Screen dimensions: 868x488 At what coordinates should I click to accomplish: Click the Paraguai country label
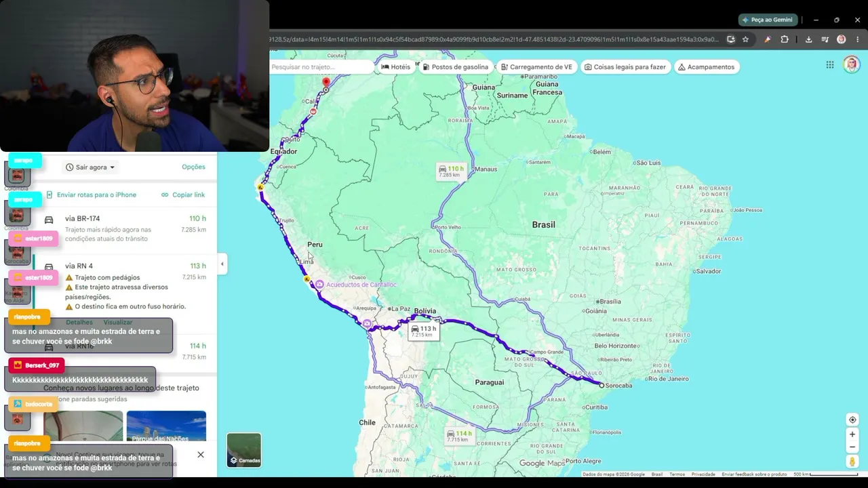489,382
